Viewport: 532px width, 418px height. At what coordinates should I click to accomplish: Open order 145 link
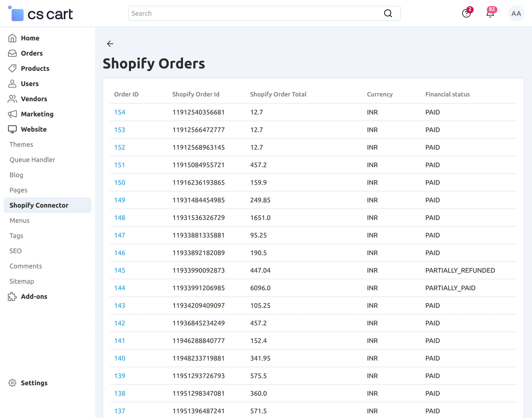(119, 270)
